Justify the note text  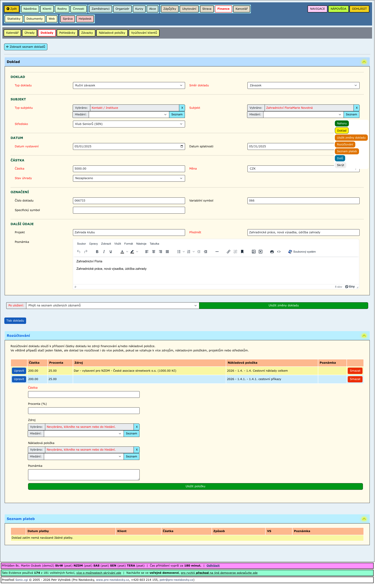pos(167,252)
